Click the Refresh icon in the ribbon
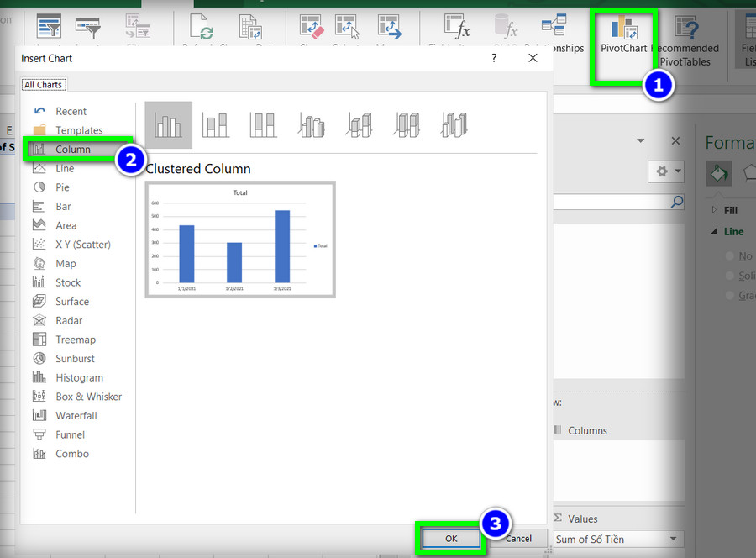The height and width of the screenshot is (558, 756). [201, 27]
